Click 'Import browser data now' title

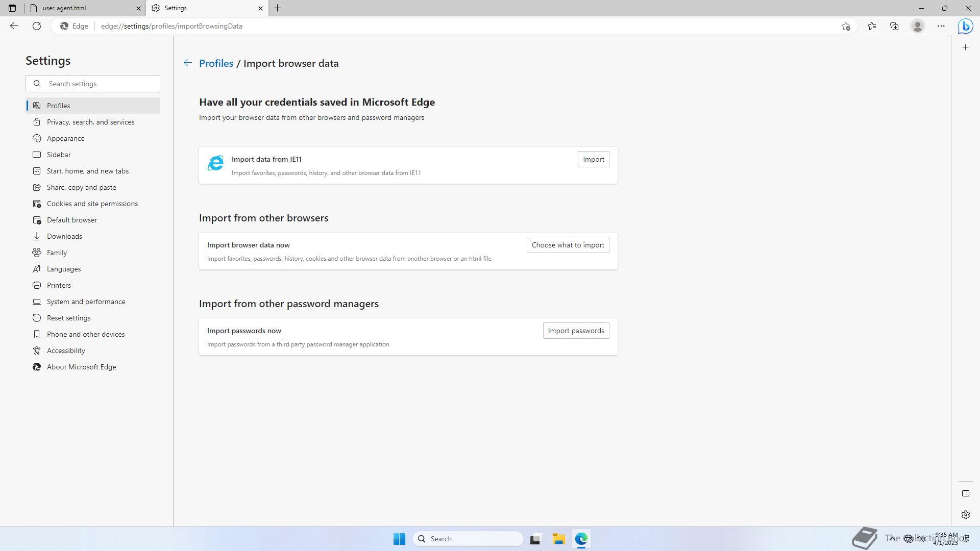coord(249,245)
